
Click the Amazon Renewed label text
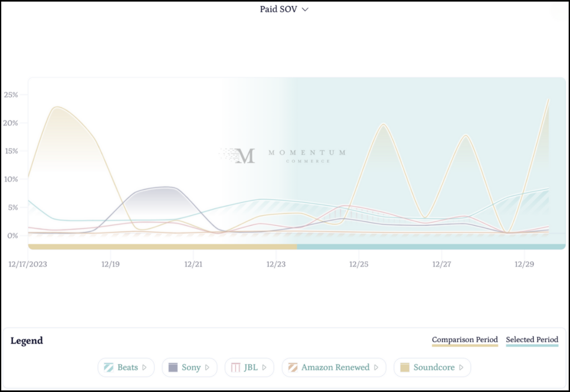pyautogui.click(x=335, y=368)
